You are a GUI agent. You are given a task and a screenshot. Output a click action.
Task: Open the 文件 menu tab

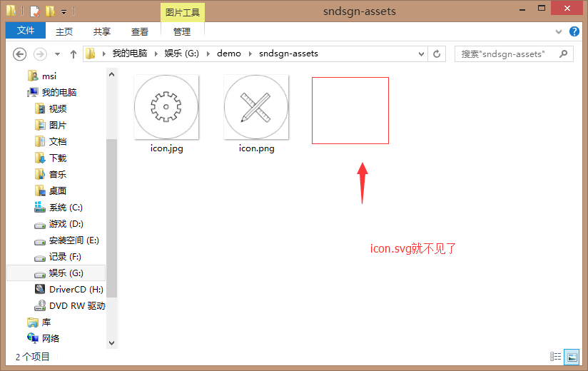26,31
